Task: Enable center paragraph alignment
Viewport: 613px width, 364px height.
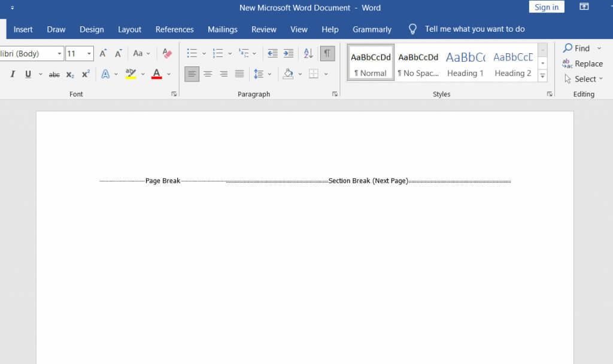Action: (208, 74)
